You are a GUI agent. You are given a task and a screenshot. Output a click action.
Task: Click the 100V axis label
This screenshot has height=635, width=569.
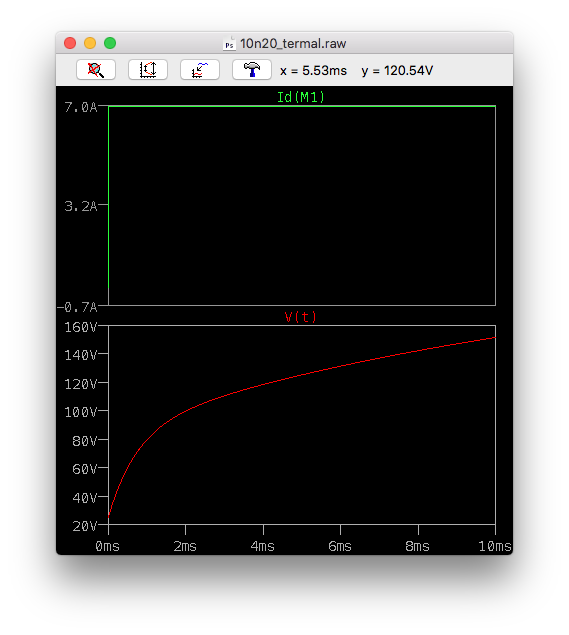click(81, 412)
